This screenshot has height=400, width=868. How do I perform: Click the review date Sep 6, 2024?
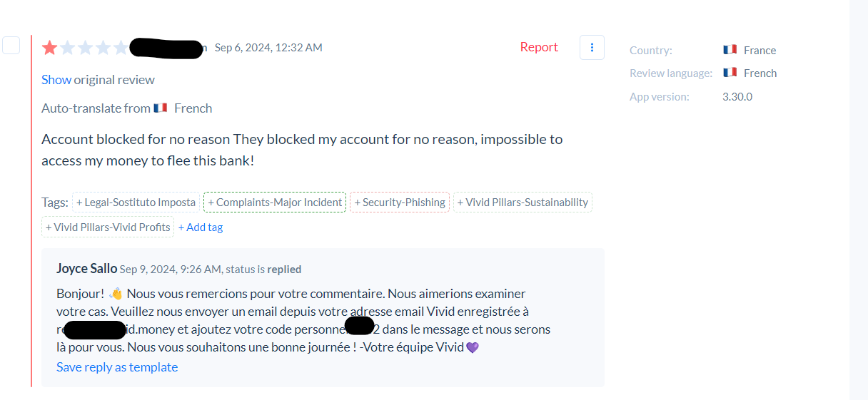tap(268, 48)
